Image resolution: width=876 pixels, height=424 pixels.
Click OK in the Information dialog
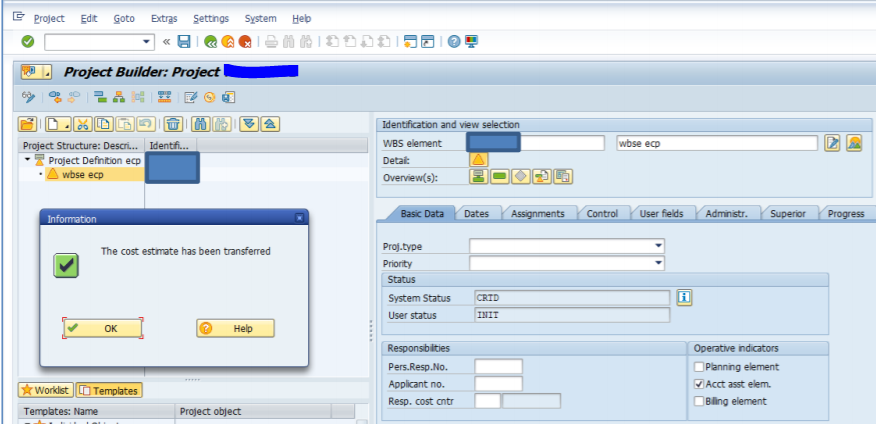(x=102, y=328)
